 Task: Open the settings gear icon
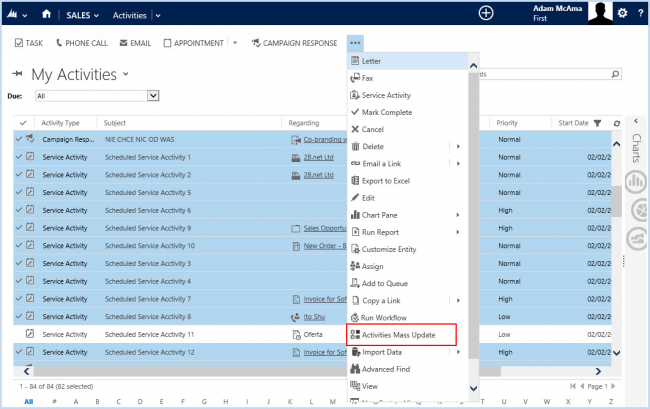pos(622,13)
